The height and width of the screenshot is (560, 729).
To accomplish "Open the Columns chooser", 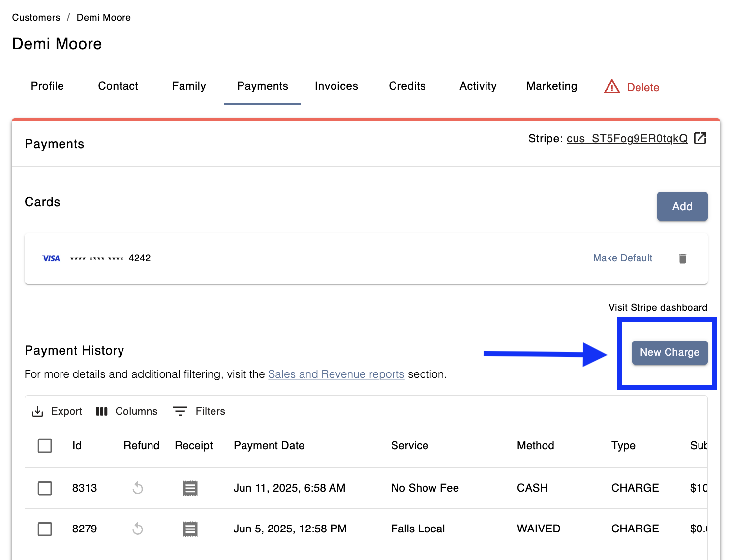I will click(x=127, y=411).
